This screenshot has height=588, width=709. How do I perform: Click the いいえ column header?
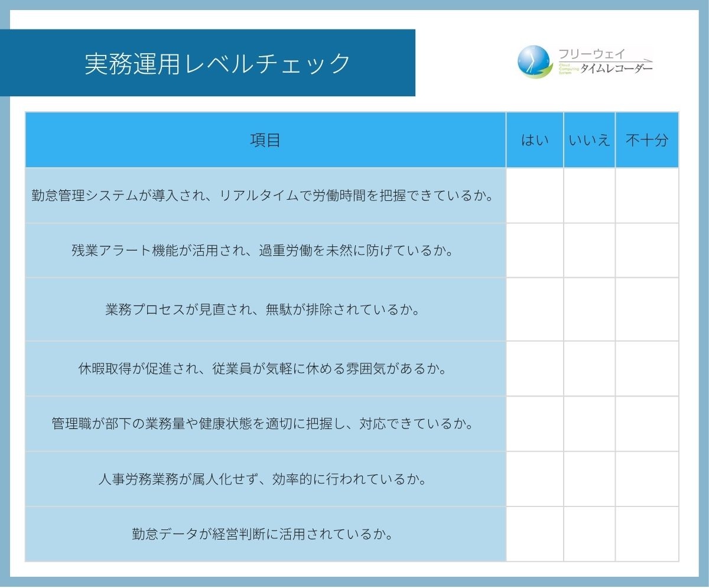[589, 140]
